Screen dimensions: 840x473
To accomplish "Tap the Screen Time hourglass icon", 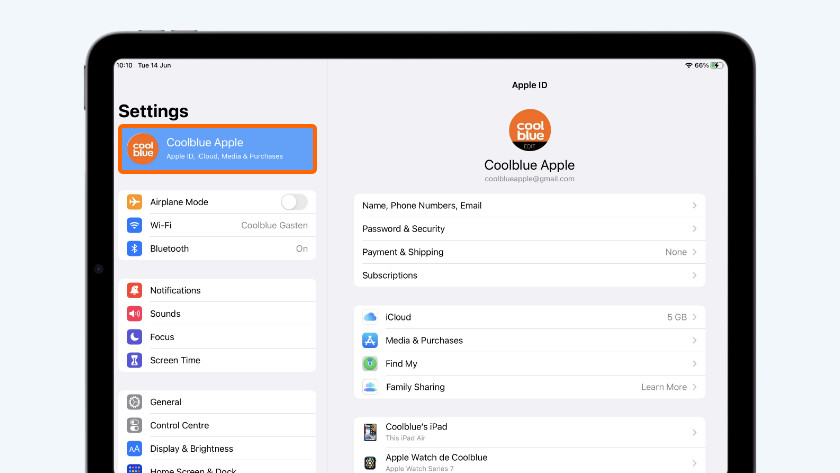I will 134,360.
